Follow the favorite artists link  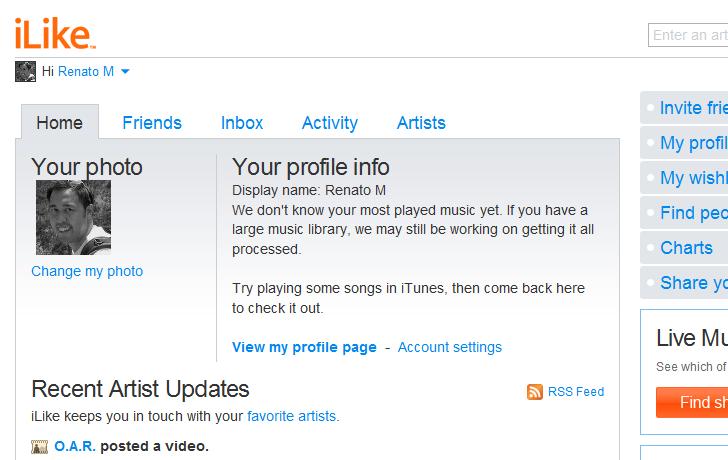[x=292, y=416]
